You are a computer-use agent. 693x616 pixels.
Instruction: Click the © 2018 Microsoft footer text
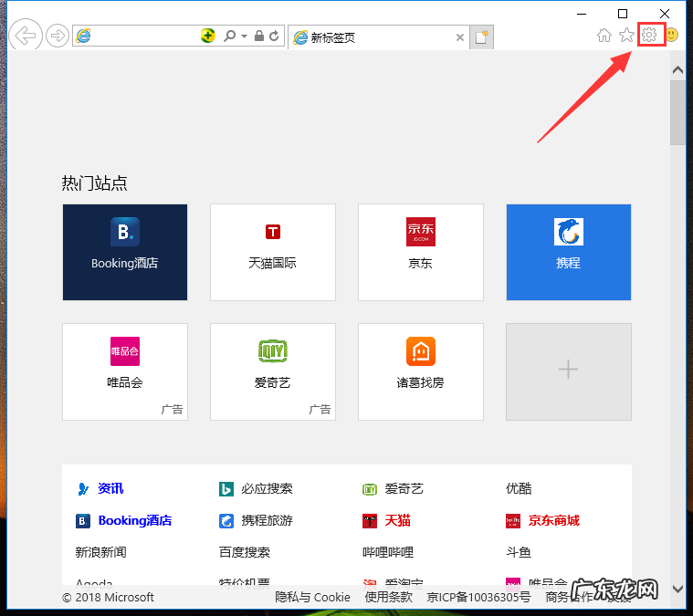[109, 598]
